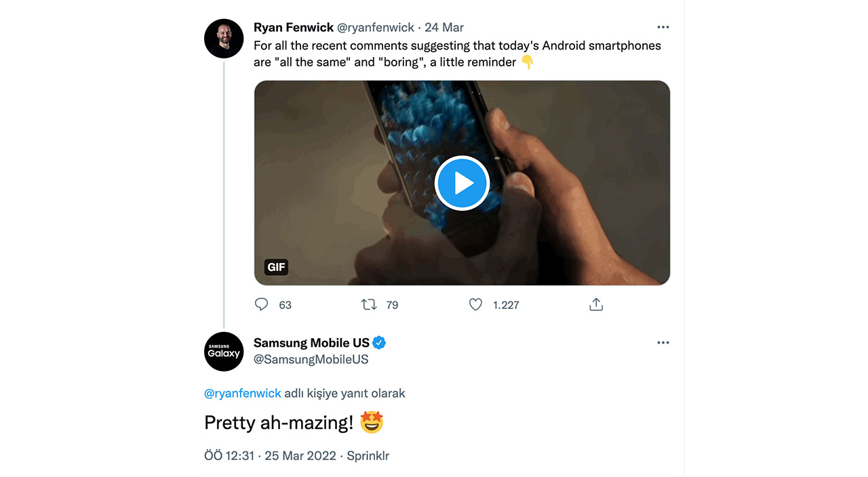The width and height of the screenshot is (868, 477).
Task: Click the GIF badge on the media
Action: coord(276,267)
